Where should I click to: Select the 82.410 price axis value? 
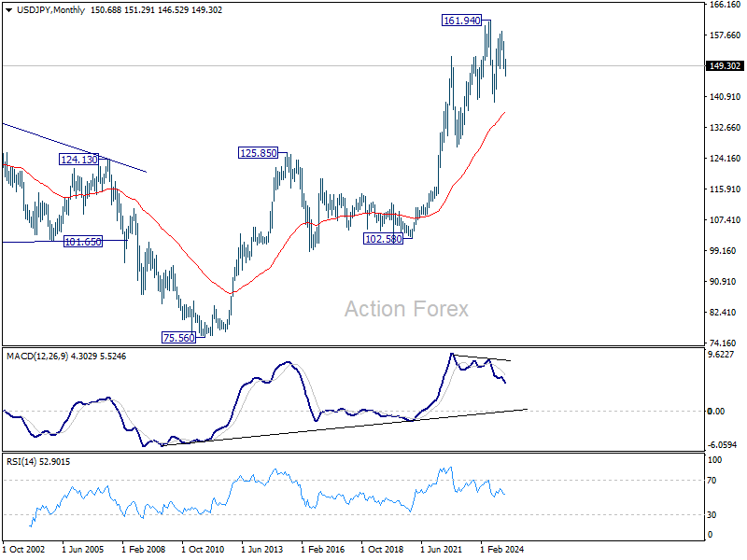point(723,313)
